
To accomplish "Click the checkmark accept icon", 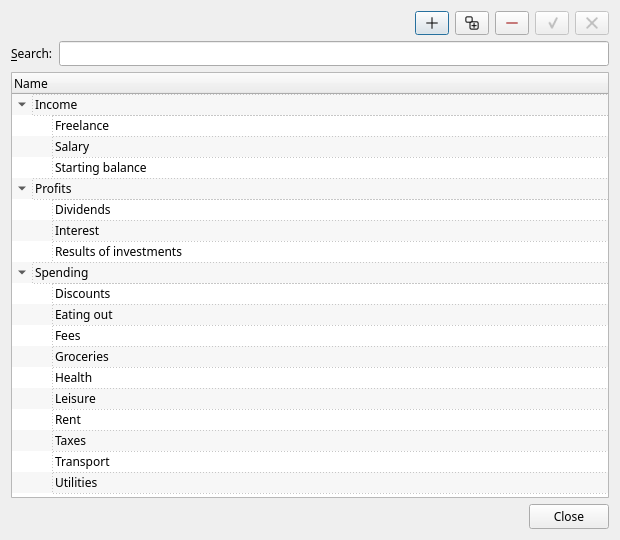I will [552, 23].
